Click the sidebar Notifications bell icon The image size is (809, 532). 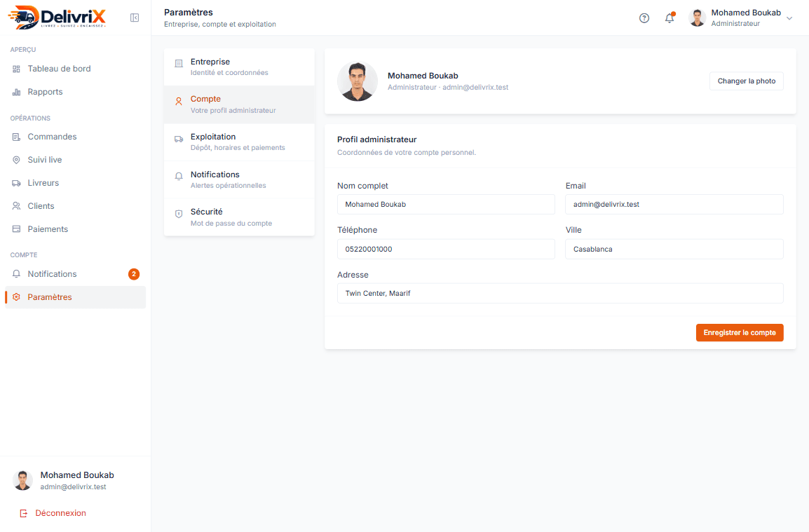17,274
